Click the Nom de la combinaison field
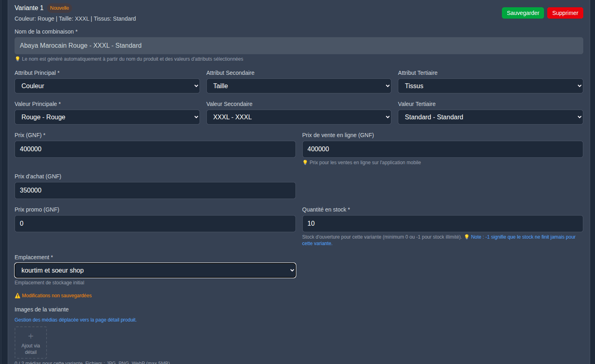595x364 pixels. pos(298,46)
